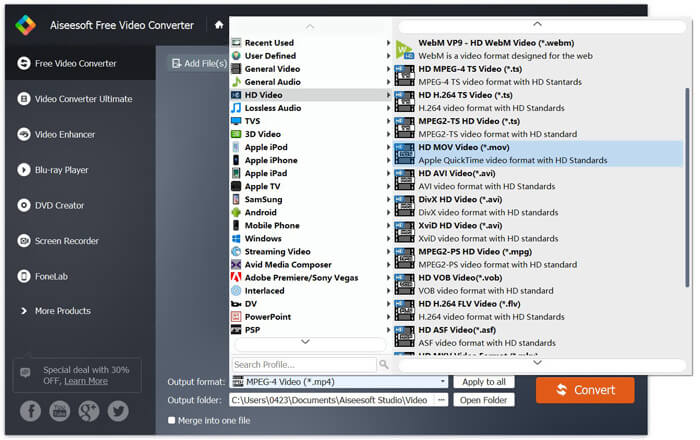Click the Screen Recorder camera icon
This screenshot has width=700, height=440.
[x=24, y=241]
